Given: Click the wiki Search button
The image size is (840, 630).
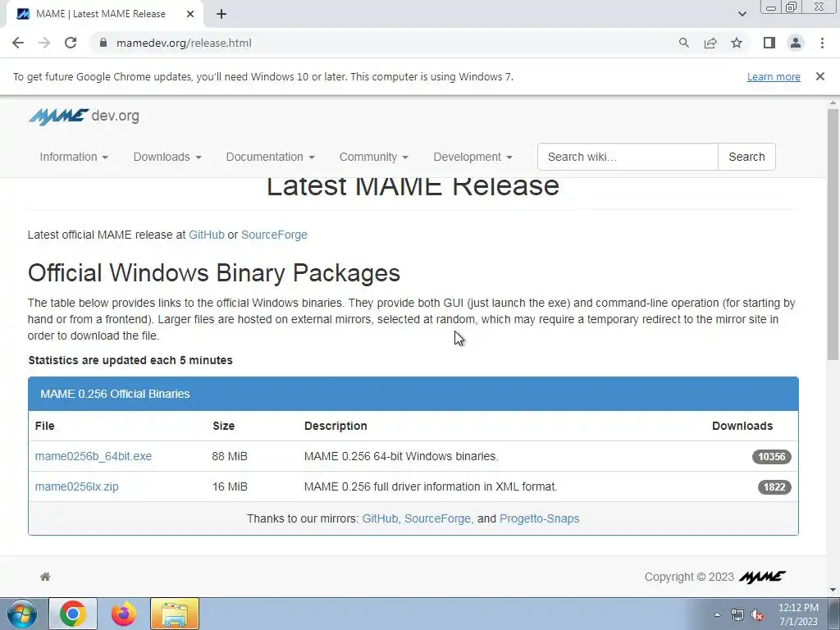Looking at the screenshot, I should 746,157.
